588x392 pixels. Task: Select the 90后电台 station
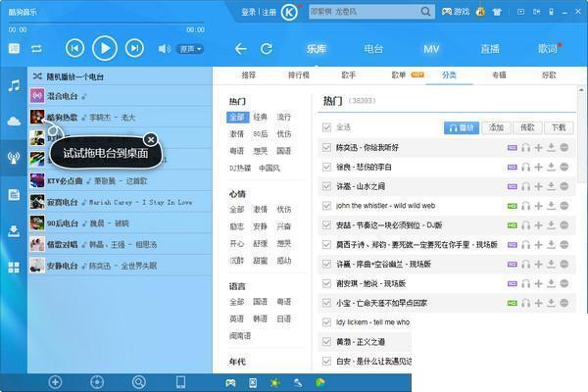120,223
